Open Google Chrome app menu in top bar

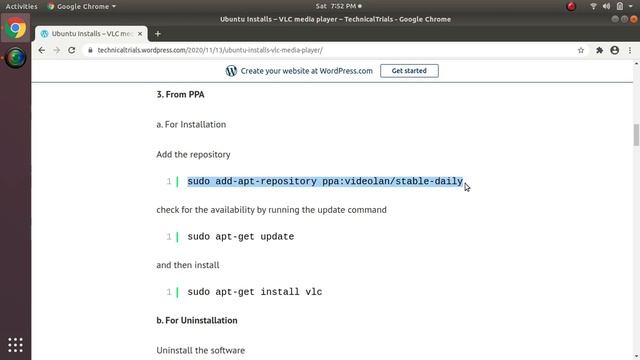click(x=82, y=6)
